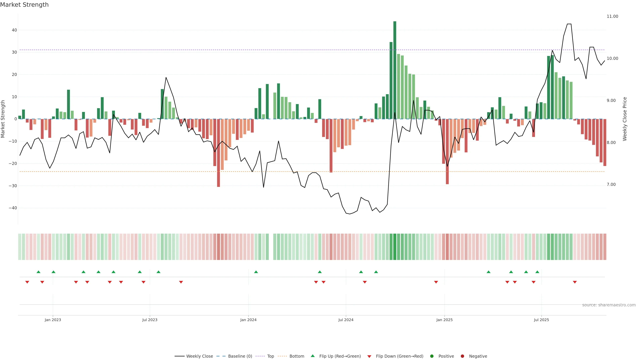Click the Jan 2024 x-axis label

tap(248, 320)
